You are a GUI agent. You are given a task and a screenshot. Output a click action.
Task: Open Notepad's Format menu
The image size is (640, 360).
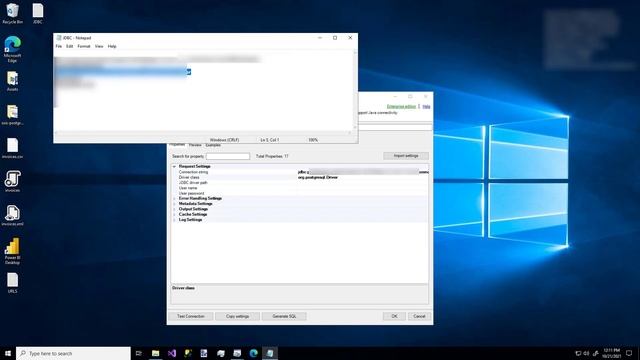84,47
